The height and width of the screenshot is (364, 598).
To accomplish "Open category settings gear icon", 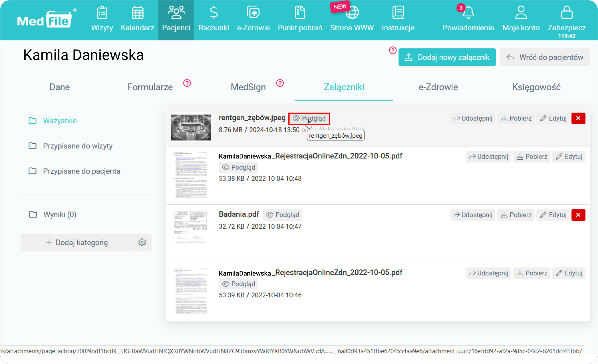I will [142, 242].
